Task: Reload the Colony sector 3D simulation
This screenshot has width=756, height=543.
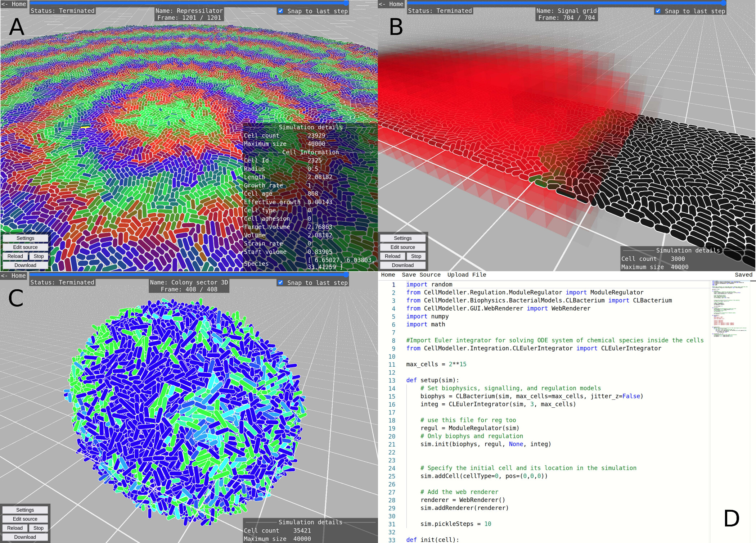Action: pyautogui.click(x=15, y=528)
